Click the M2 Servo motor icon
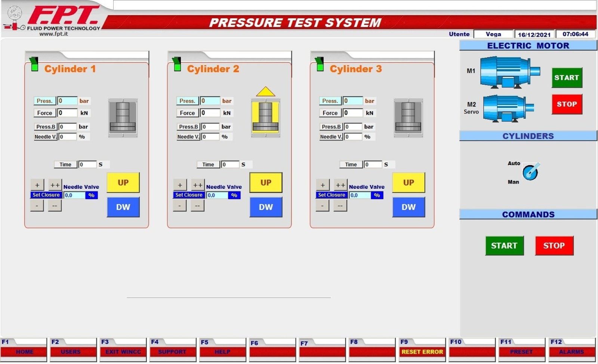 [508, 108]
